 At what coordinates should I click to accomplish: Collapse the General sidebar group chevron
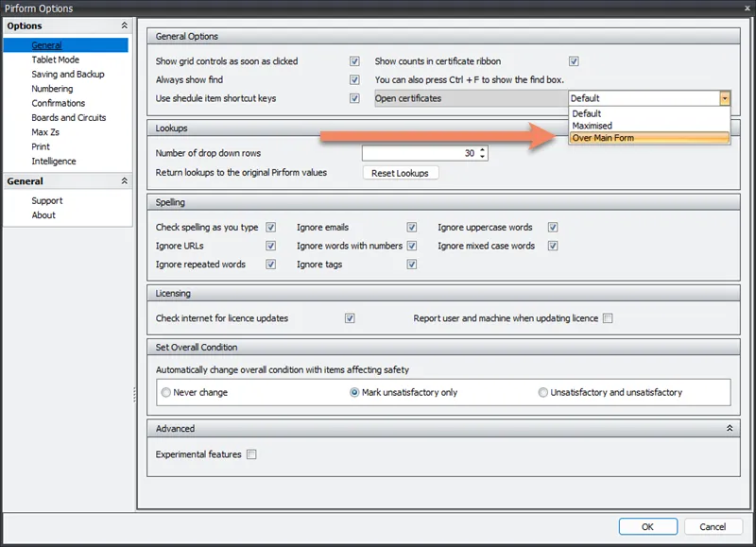[125, 181]
